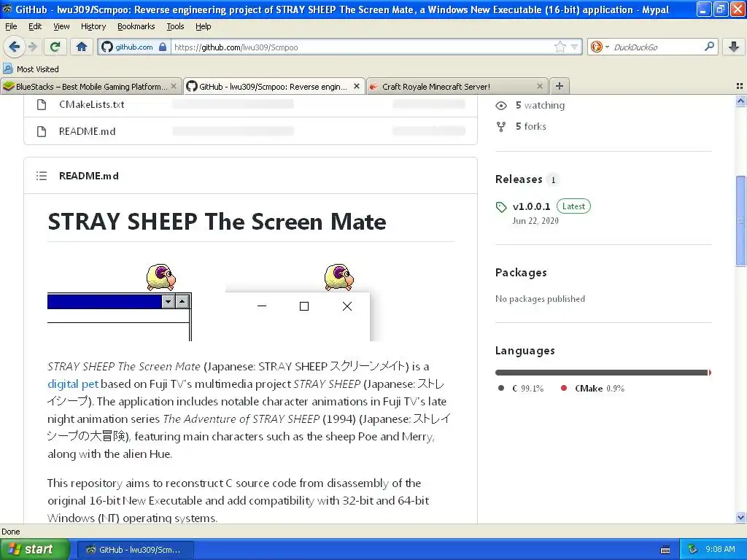Open a new tab with the plus button

click(560, 86)
